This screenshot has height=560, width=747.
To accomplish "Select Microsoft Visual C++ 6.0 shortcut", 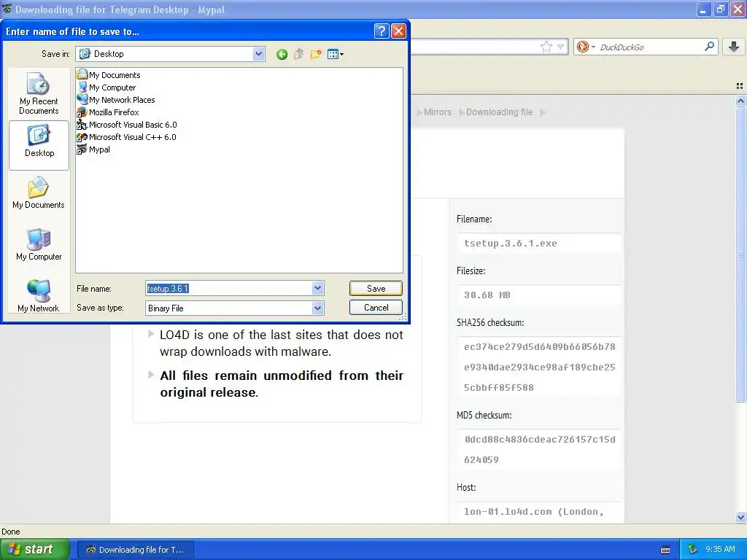I will (x=127, y=136).
